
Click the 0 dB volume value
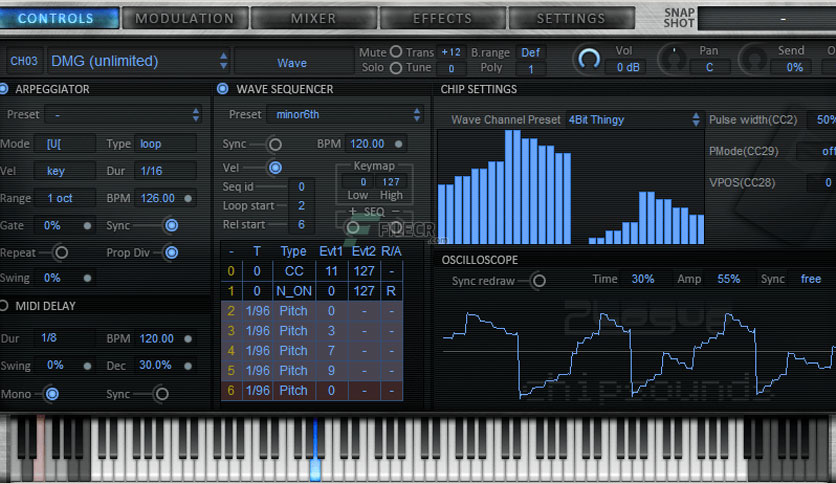point(628,68)
